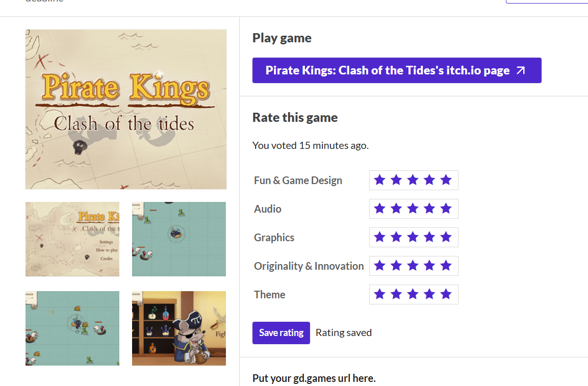
Task: Set Theme rating to one star
Action: (379, 294)
